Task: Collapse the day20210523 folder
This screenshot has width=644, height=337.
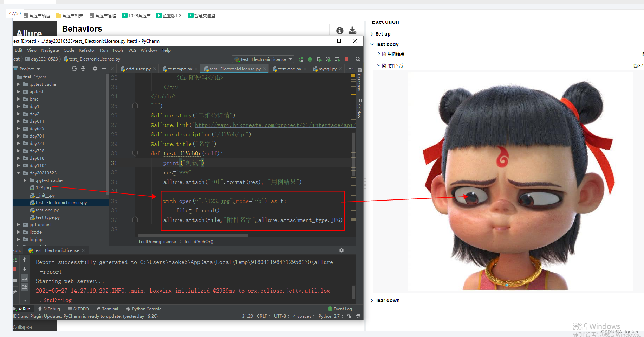Action: 18,173
